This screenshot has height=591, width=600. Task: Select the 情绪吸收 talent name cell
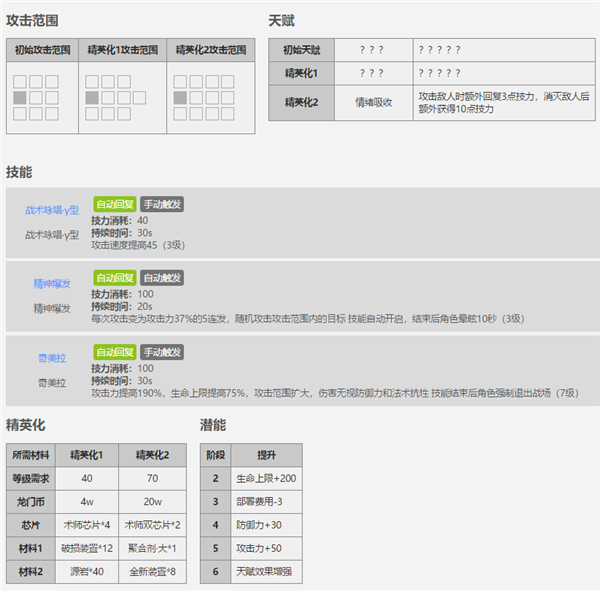pyautogui.click(x=374, y=103)
